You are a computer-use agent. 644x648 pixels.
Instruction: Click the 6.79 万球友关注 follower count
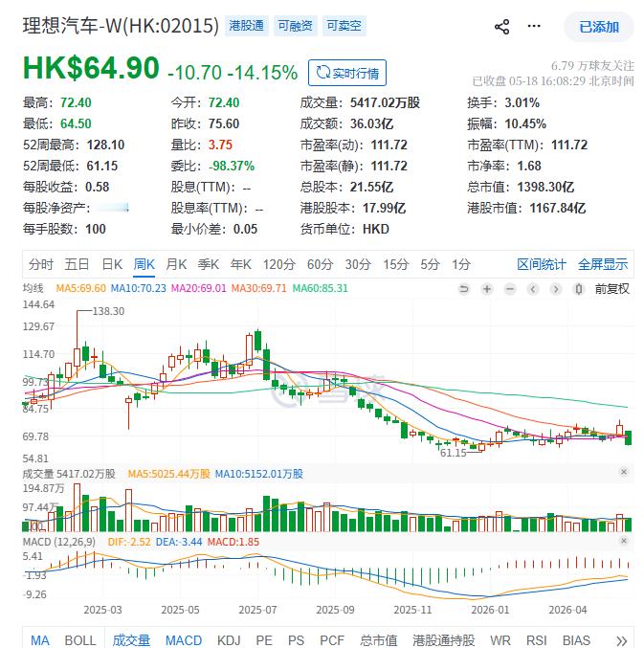[x=592, y=66]
